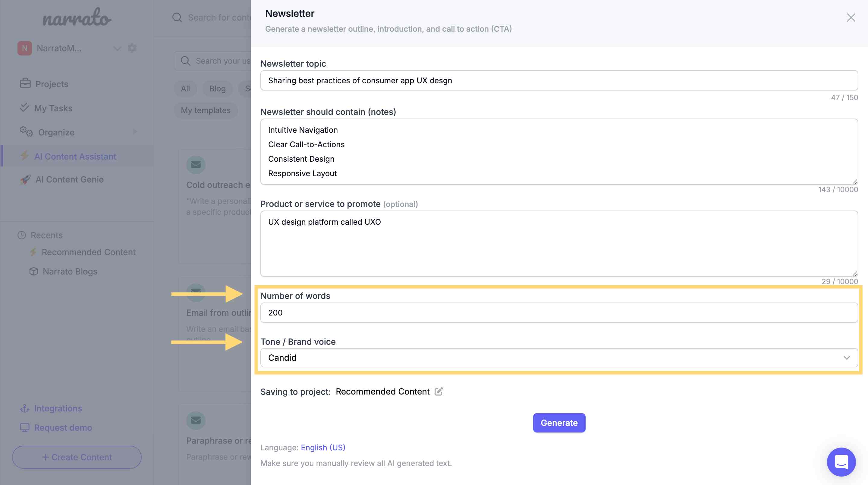Click the Number of words field
This screenshot has width=868, height=485.
[559, 312]
